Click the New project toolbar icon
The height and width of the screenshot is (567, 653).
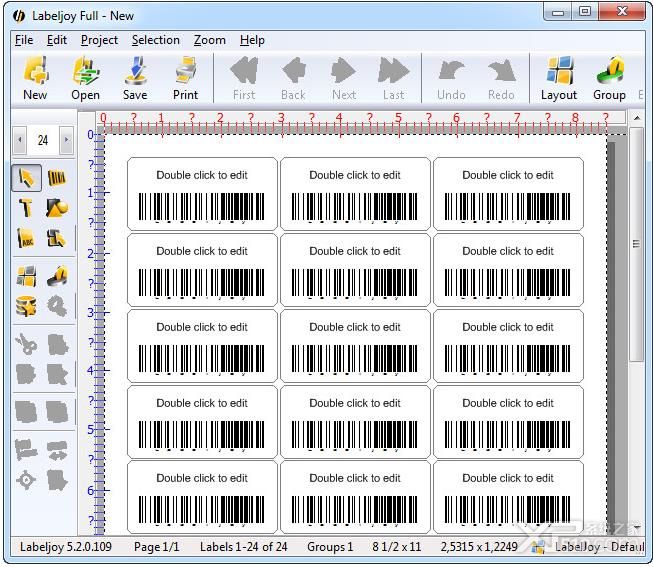pyautogui.click(x=35, y=78)
